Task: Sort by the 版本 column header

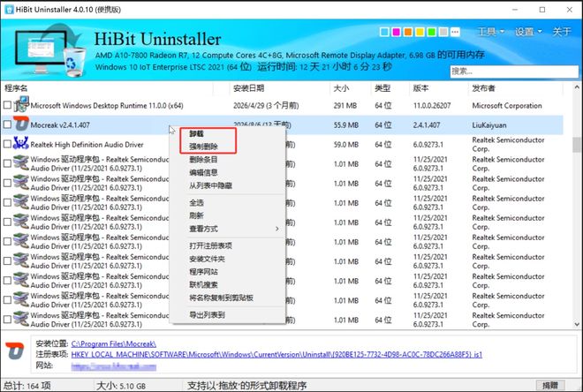Action: point(420,88)
